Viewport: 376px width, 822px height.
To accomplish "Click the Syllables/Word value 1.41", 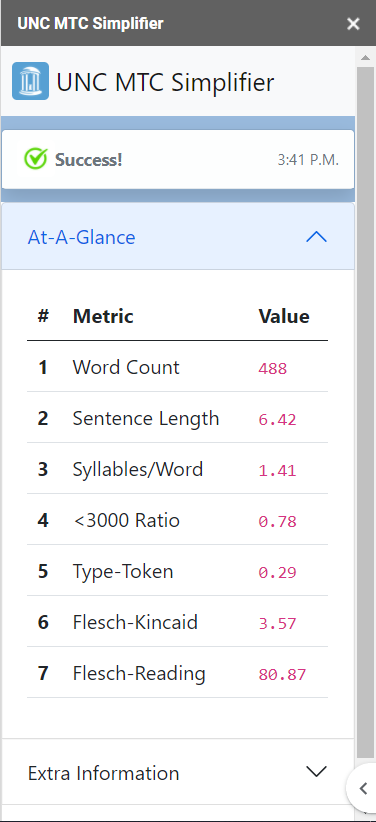I will (277, 470).
